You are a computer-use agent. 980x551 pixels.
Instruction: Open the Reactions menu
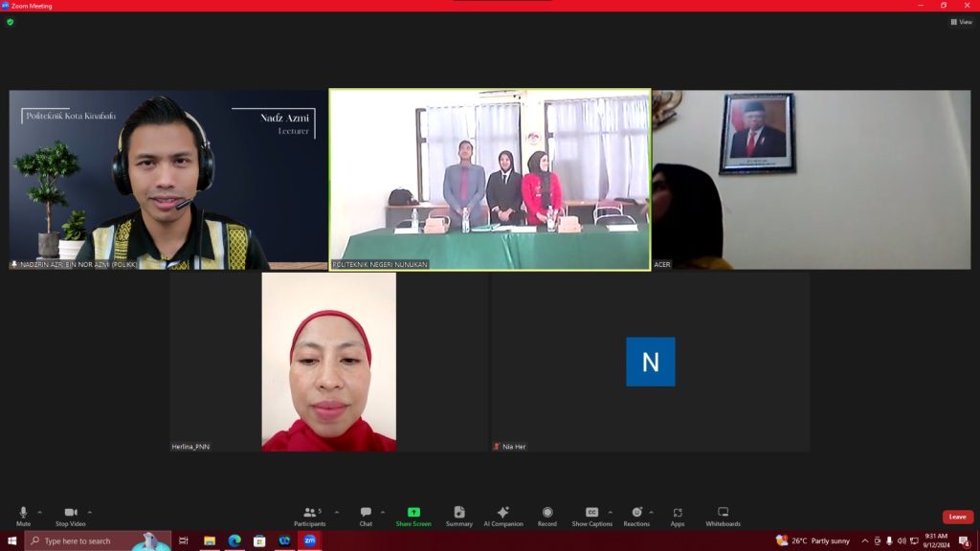(x=636, y=514)
